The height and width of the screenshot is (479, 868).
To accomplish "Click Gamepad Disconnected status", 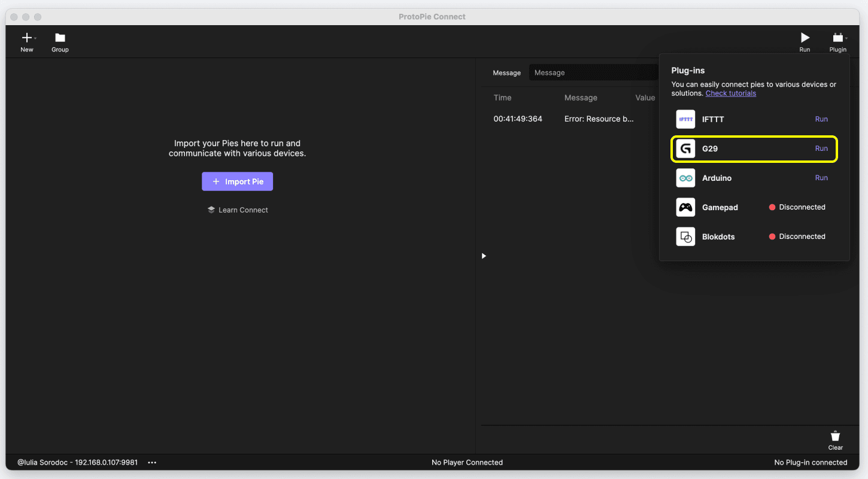I will point(797,207).
